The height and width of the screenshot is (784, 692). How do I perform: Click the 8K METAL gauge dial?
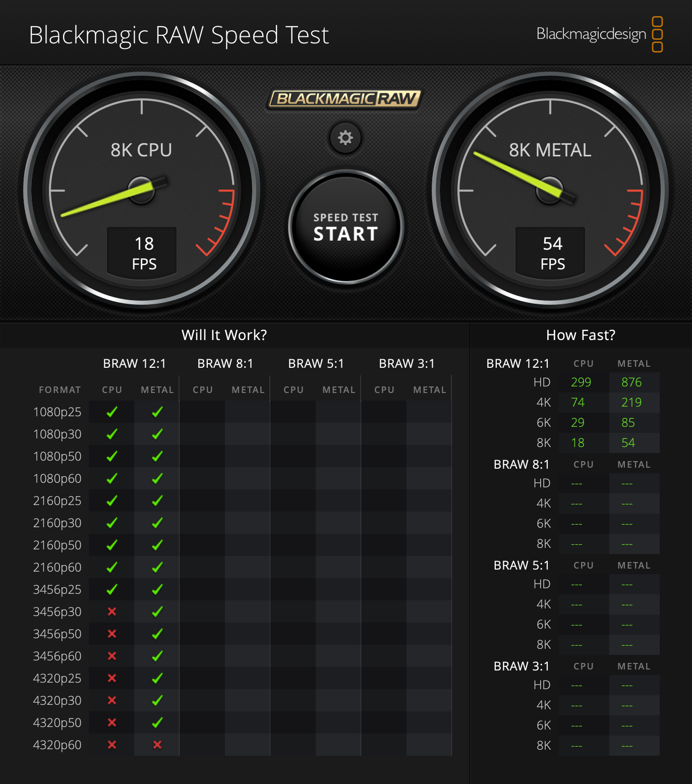pos(550,190)
